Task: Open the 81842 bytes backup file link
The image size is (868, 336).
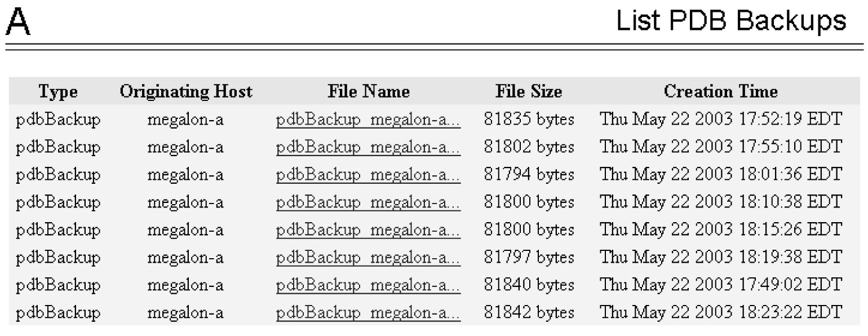Action: pos(368,312)
